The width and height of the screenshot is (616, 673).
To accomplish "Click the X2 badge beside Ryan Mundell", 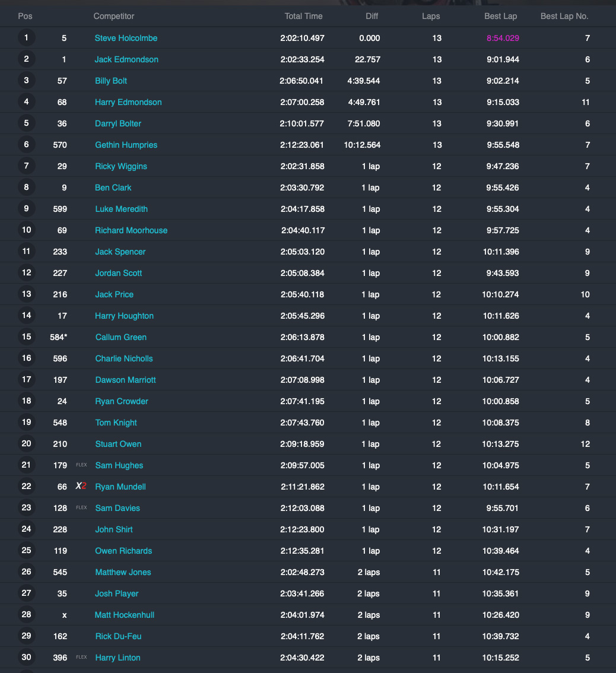I will (x=81, y=486).
